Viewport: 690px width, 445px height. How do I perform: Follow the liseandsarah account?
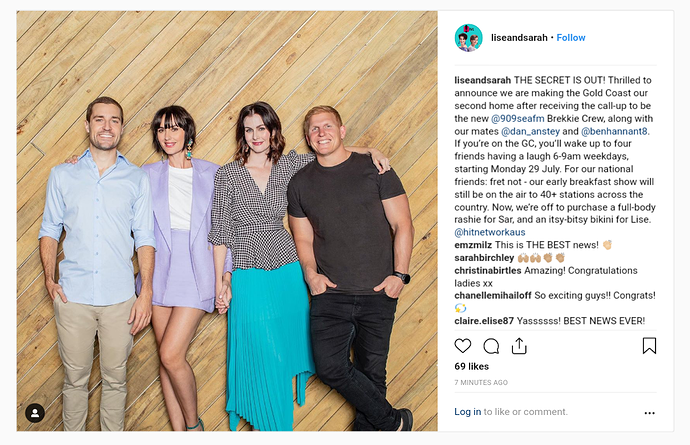571,38
